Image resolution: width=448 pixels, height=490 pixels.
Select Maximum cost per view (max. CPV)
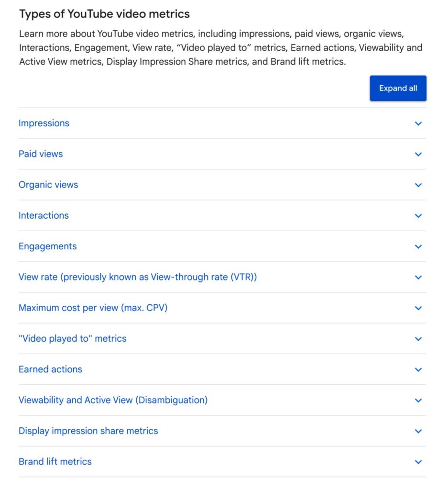[93, 308]
